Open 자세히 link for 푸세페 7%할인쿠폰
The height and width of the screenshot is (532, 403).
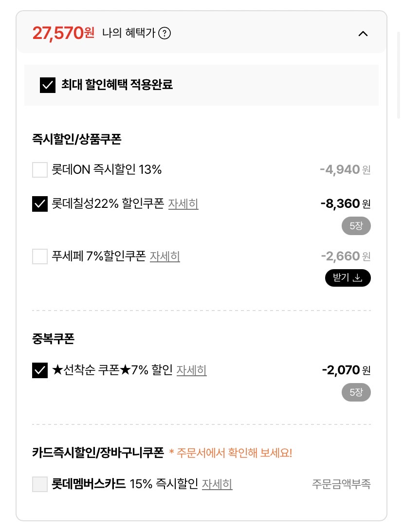pos(165,256)
